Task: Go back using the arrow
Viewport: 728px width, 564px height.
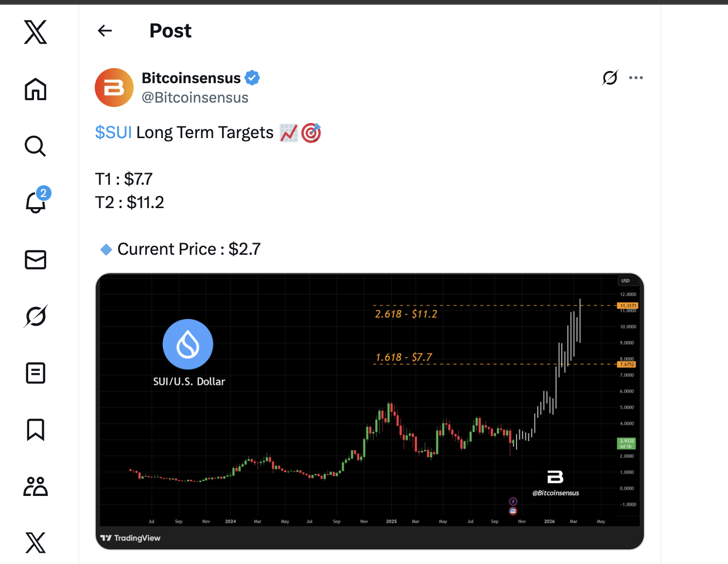Action: coord(105,31)
